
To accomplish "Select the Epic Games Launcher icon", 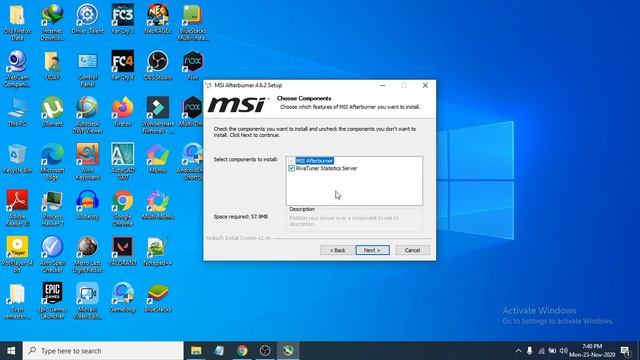I will coord(52,301).
